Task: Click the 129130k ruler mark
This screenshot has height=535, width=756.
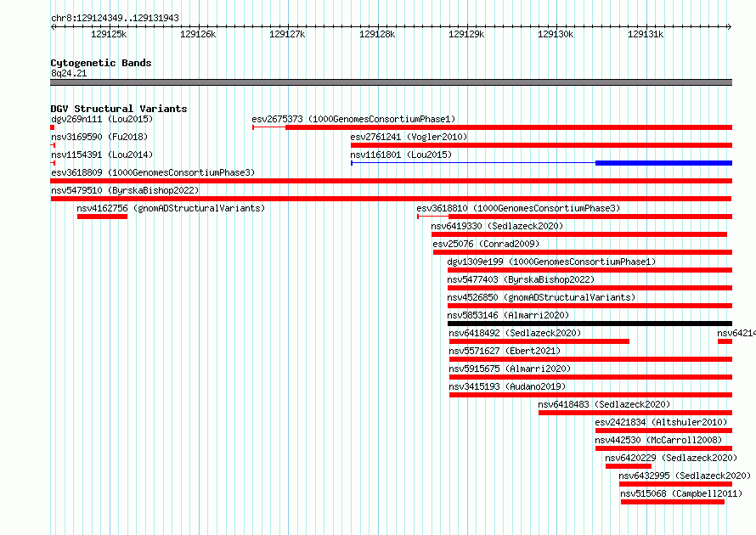Action: pos(556,34)
